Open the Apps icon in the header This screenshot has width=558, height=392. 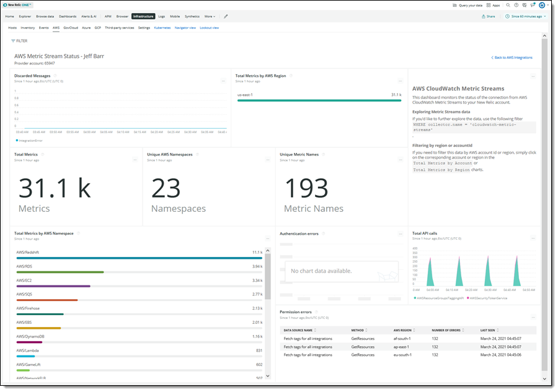pos(488,5)
